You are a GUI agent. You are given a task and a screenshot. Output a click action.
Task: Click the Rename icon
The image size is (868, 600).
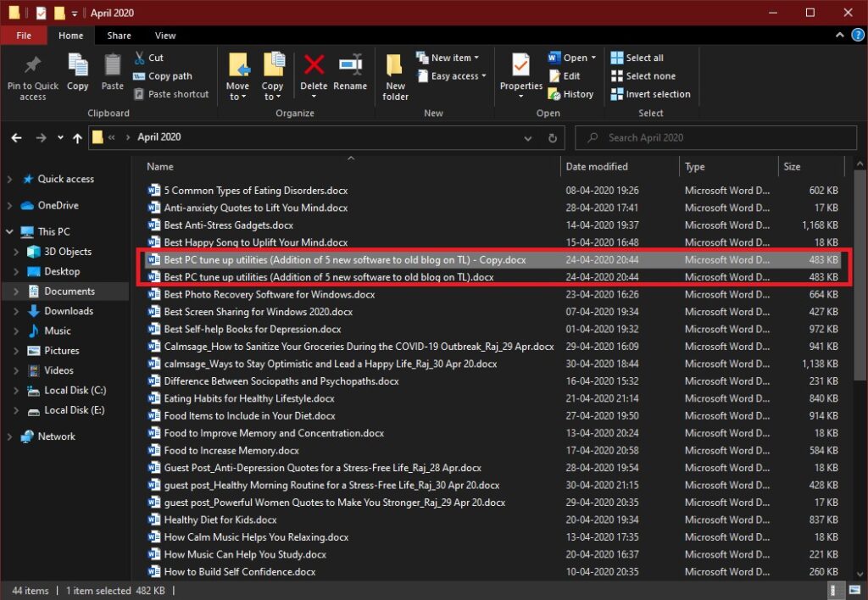tap(351, 75)
